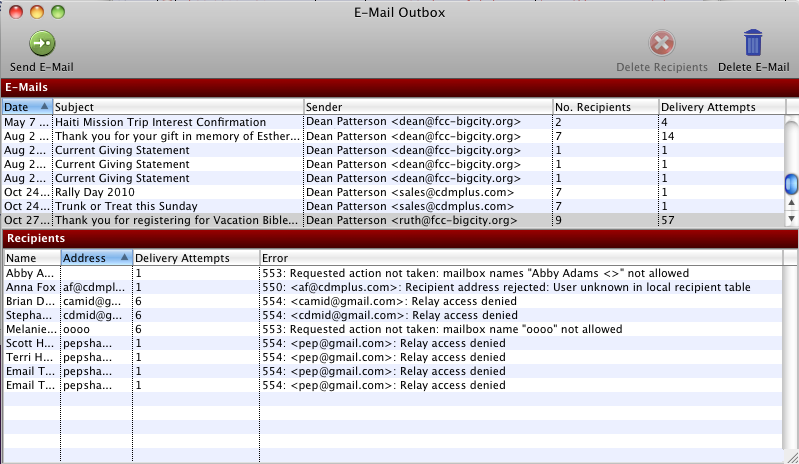Click the Delete Recipients red X icon
Viewport: 799px width, 464px height.
(661, 45)
